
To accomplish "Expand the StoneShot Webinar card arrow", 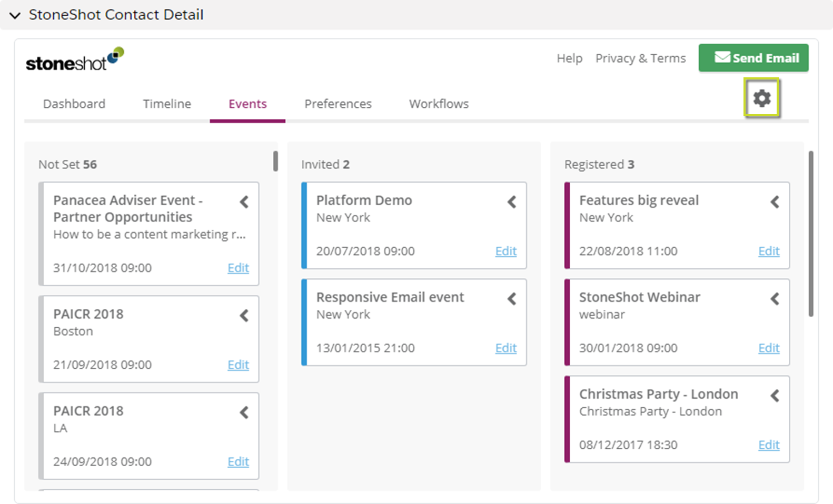I will click(x=775, y=298).
